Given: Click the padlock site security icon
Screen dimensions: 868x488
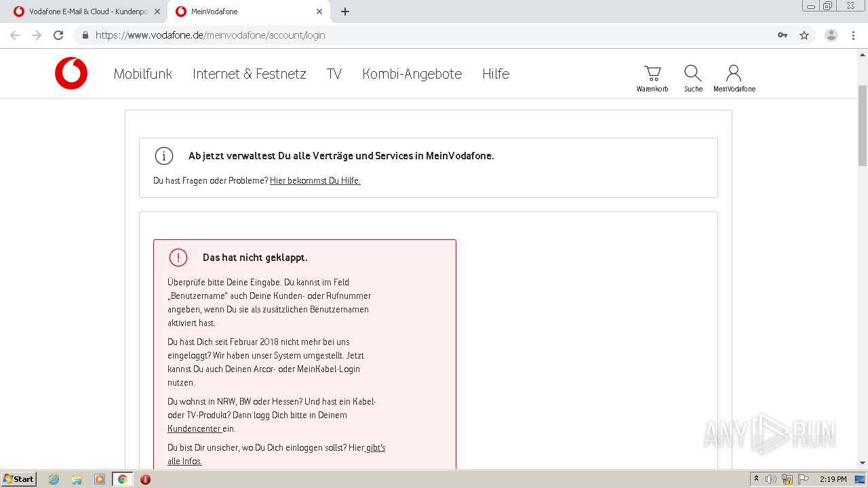Looking at the screenshot, I should click(85, 35).
